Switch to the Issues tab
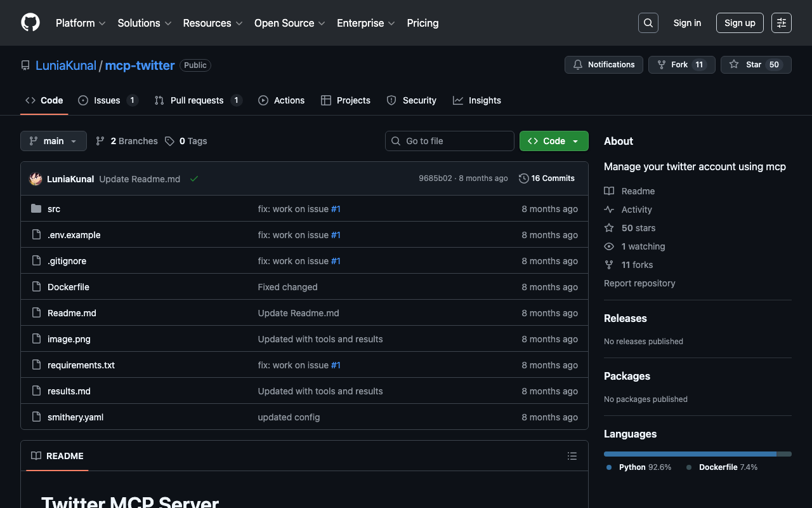This screenshot has width=812, height=508. pos(107,100)
